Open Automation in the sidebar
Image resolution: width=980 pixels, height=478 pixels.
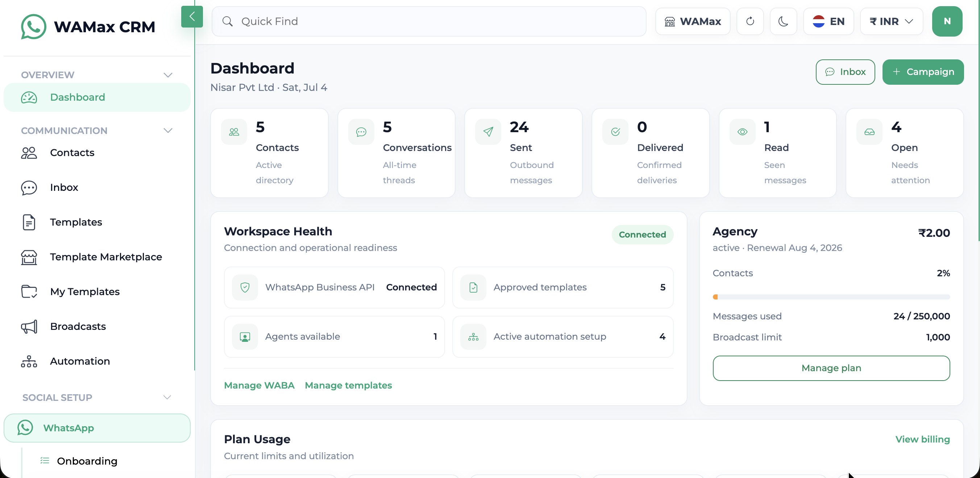coord(97,361)
